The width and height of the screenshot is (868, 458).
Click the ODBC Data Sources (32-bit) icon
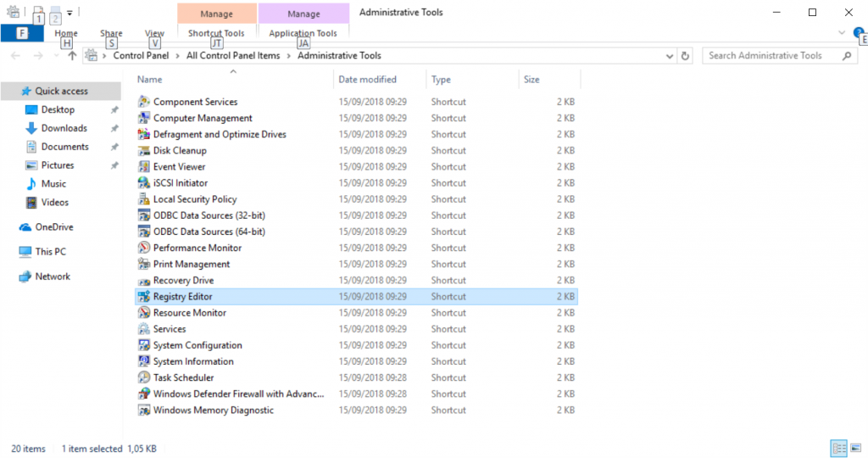(x=144, y=215)
